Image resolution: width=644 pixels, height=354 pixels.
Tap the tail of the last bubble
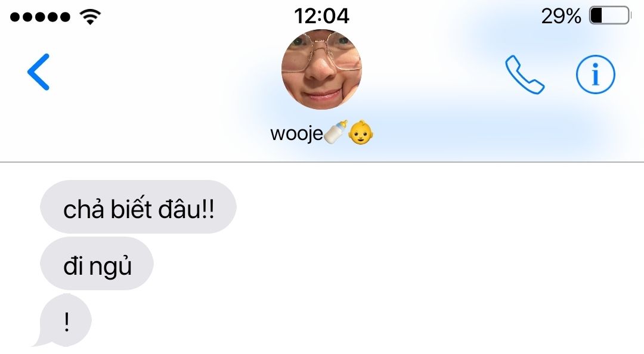pos(40,341)
